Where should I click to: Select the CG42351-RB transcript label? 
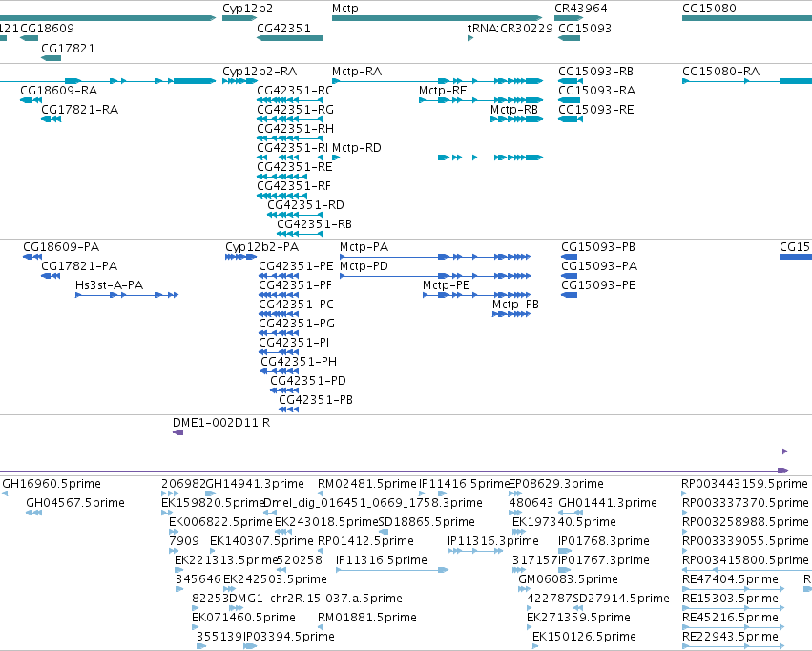[x=314, y=224]
